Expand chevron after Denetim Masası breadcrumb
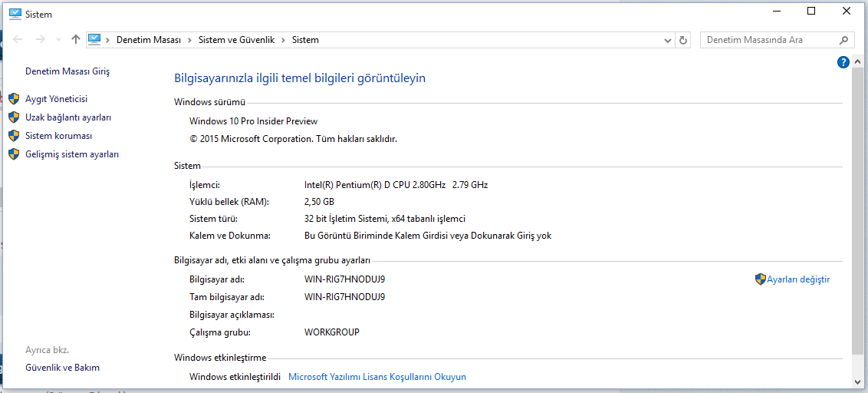This screenshot has width=868, height=393. click(x=190, y=40)
